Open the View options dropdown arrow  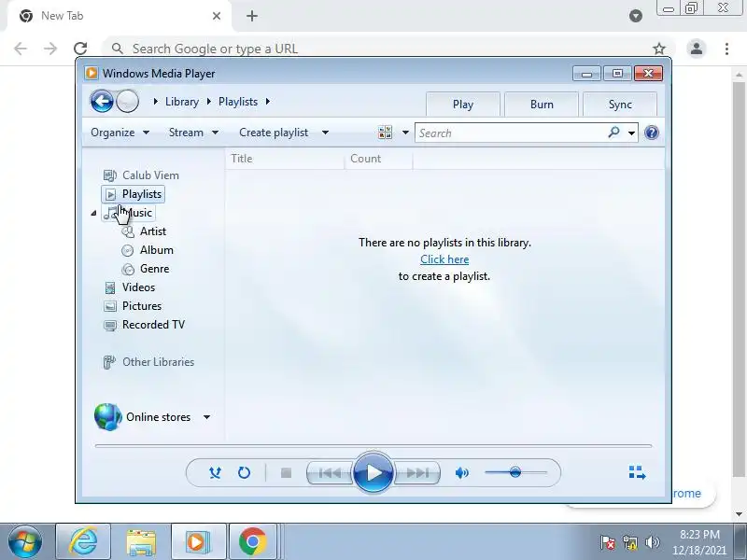pos(405,133)
